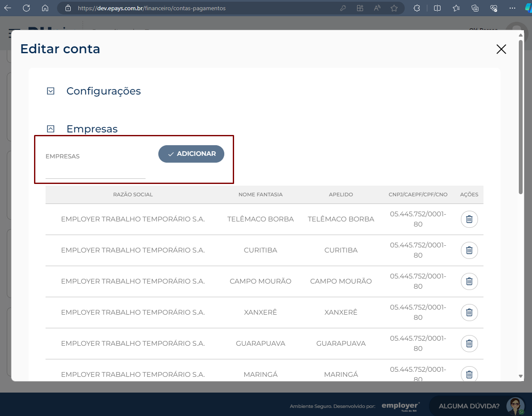Delete the TELÊMACO BORBA company row
The width and height of the screenshot is (532, 416).
pyautogui.click(x=469, y=219)
